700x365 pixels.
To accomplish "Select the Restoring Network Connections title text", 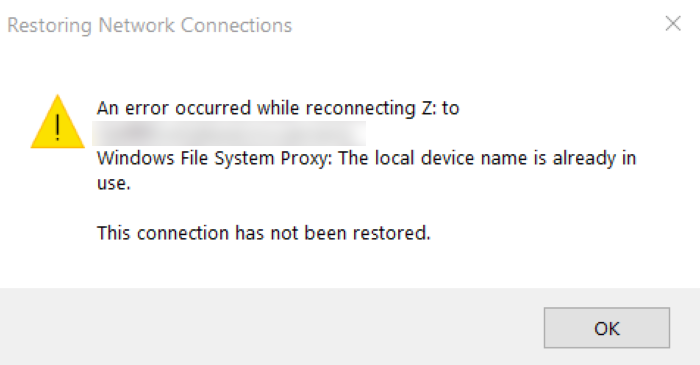I will click(150, 25).
